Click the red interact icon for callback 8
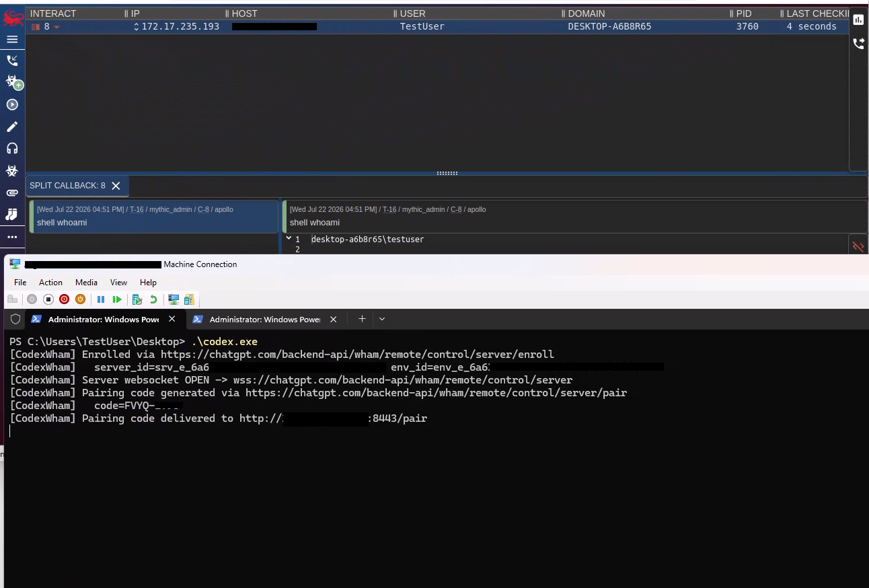Image resolution: width=869 pixels, height=588 pixels. 36,27
